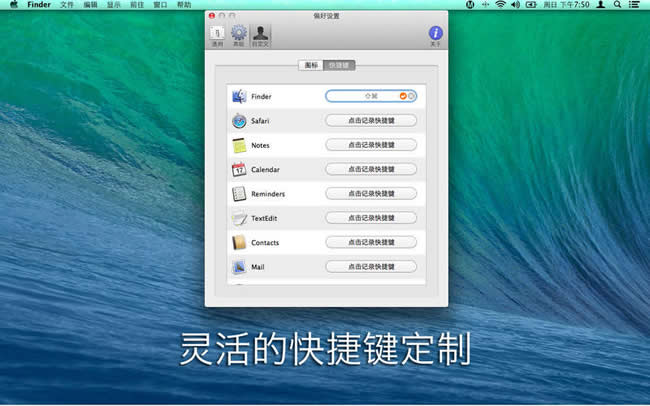Select the Safari row label
Screen dimensions: 650x406
[260, 121]
